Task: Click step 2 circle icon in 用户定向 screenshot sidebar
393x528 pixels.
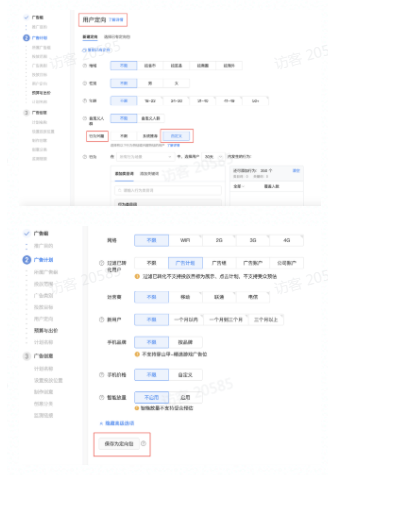Action: coord(26,38)
